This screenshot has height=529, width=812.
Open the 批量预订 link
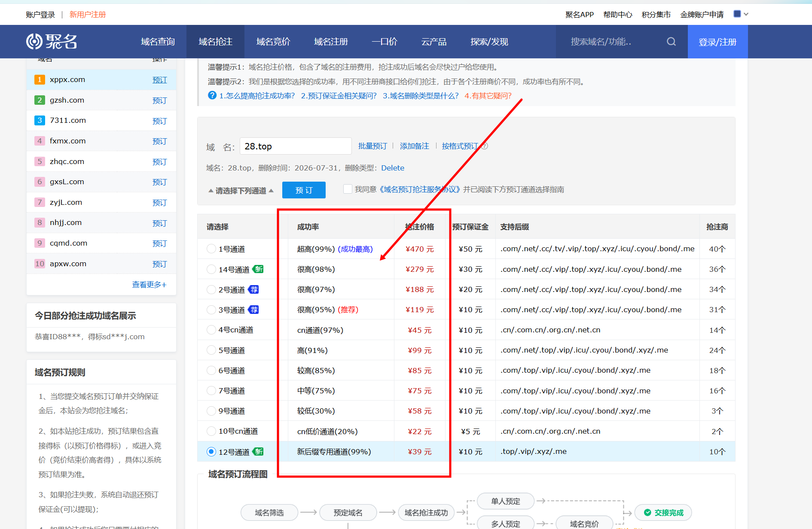point(372,146)
